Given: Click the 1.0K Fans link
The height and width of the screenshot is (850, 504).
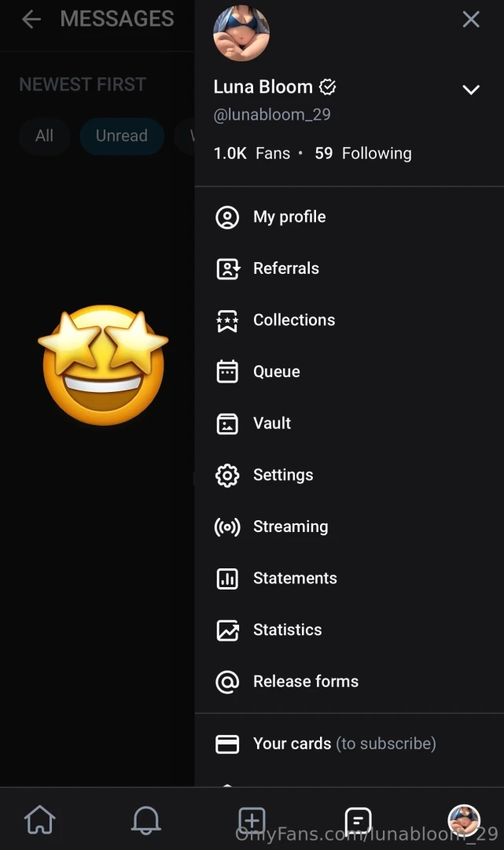Looking at the screenshot, I should (252, 153).
